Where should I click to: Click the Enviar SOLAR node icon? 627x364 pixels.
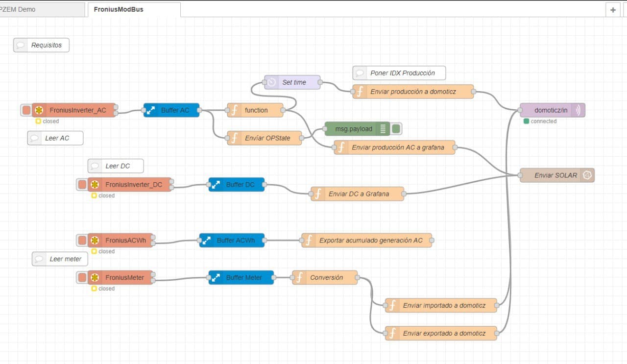587,175
